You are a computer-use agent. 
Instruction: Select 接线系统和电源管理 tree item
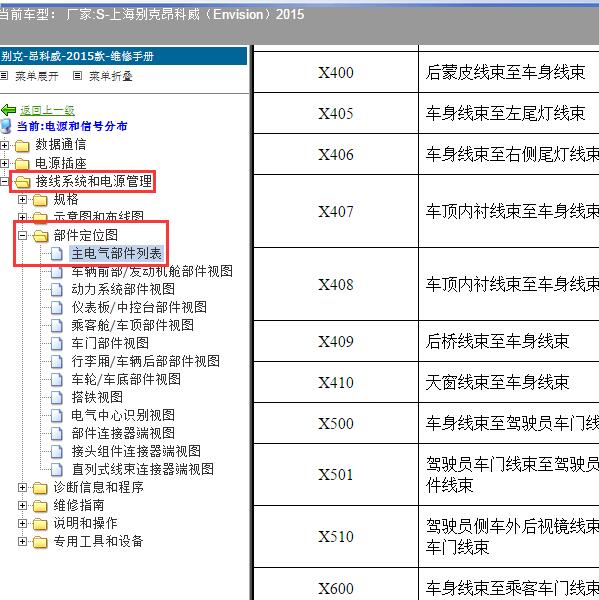coord(94,181)
